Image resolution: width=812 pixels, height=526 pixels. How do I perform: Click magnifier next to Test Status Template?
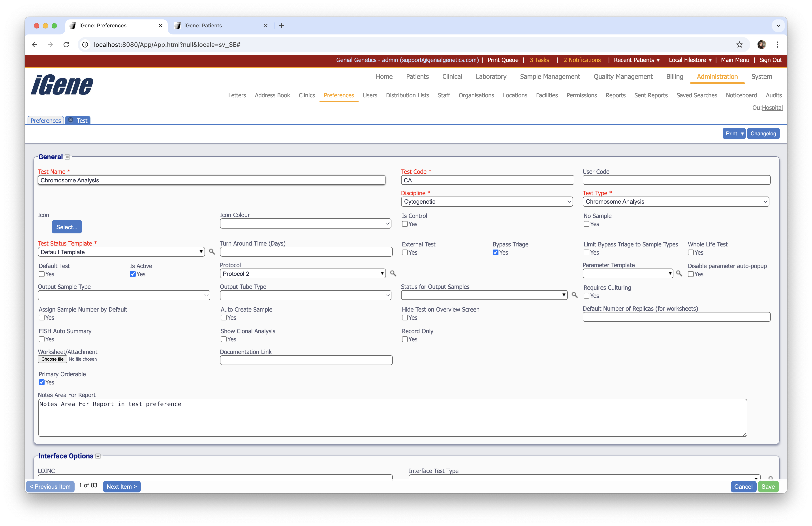[212, 252]
